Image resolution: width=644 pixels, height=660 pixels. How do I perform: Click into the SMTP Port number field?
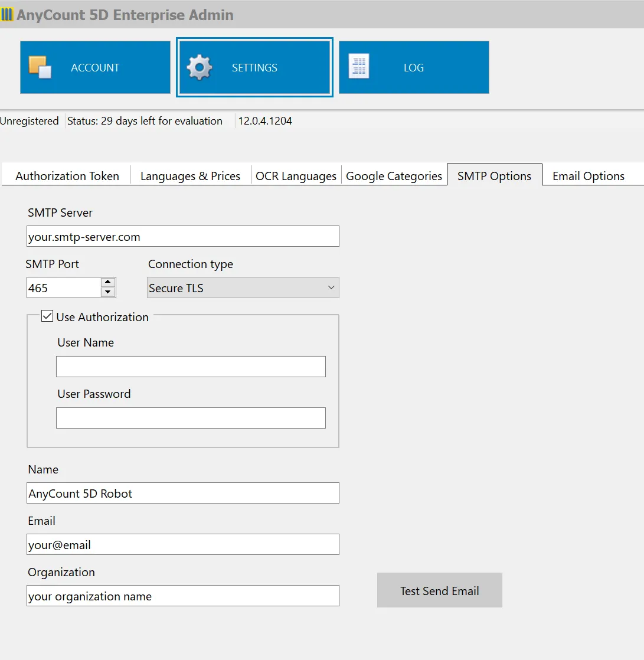(x=64, y=287)
